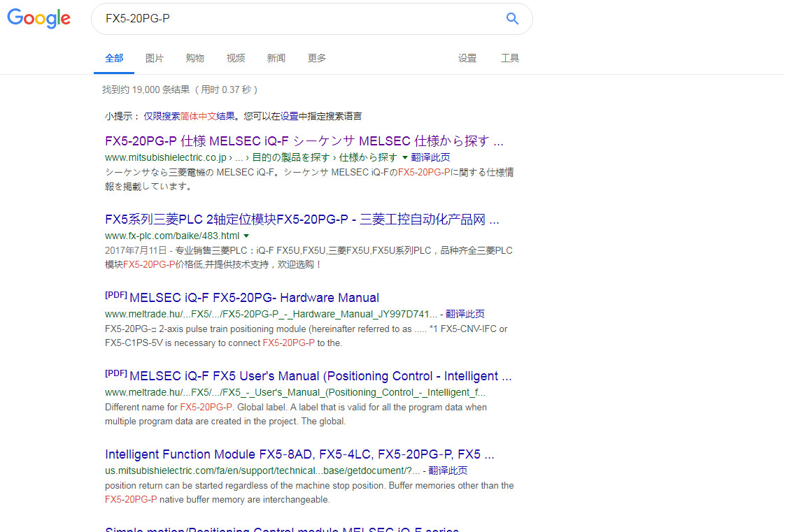Click 翻译此页 next to us.mitsubishielectric.com URL
Viewport: 785px width, 532px height.
(447, 470)
